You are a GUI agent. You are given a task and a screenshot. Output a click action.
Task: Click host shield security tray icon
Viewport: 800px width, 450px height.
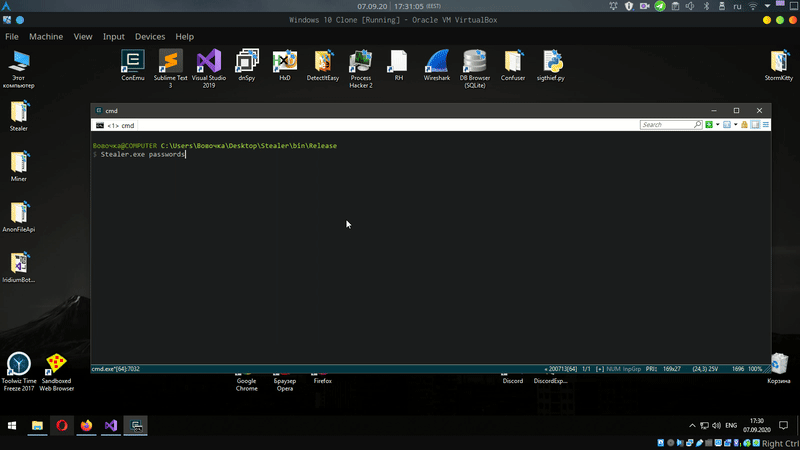point(629,6)
